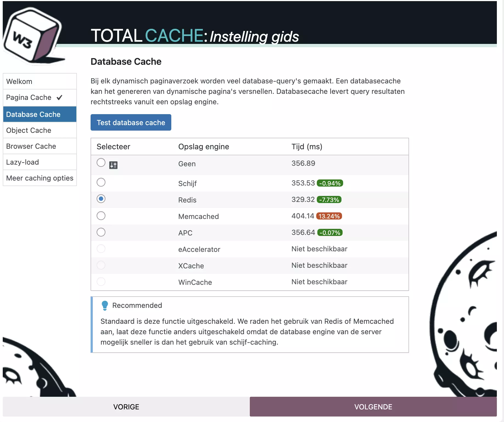The image size is (504, 422).
Task: Open the Lazy-load step
Action: click(x=40, y=162)
